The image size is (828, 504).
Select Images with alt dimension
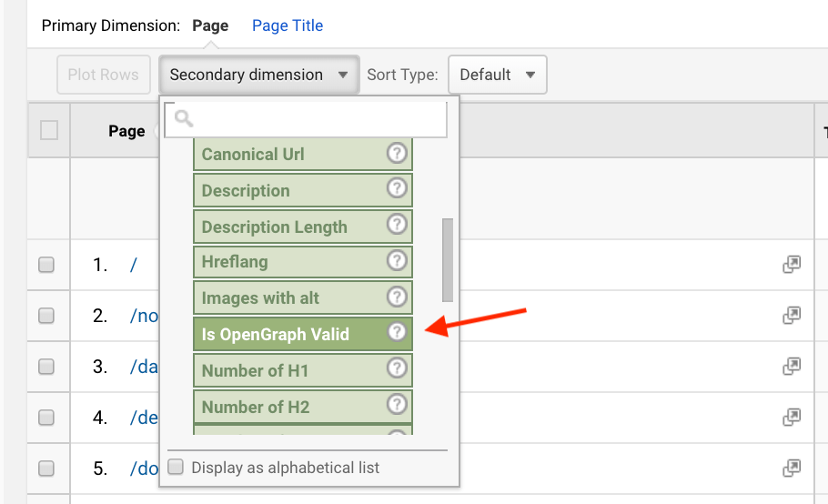pos(303,297)
